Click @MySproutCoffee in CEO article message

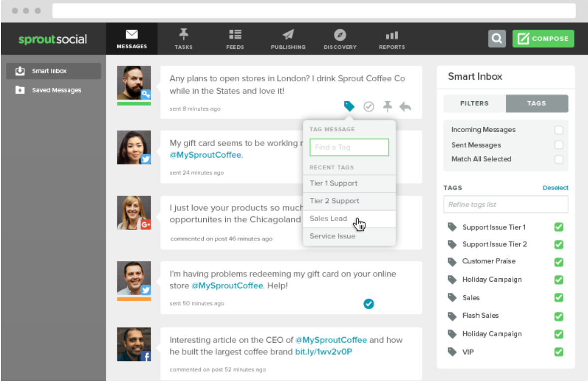[x=331, y=340]
